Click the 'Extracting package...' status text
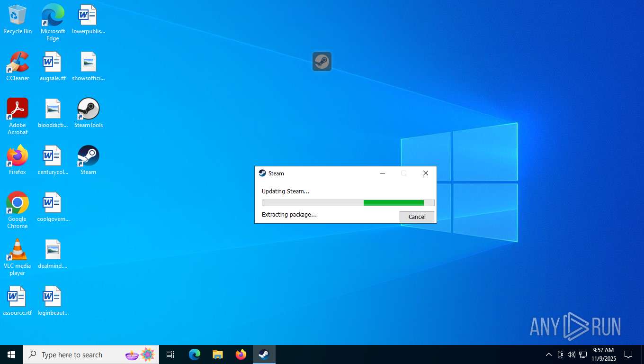This screenshot has width=644, height=364. pyautogui.click(x=289, y=215)
